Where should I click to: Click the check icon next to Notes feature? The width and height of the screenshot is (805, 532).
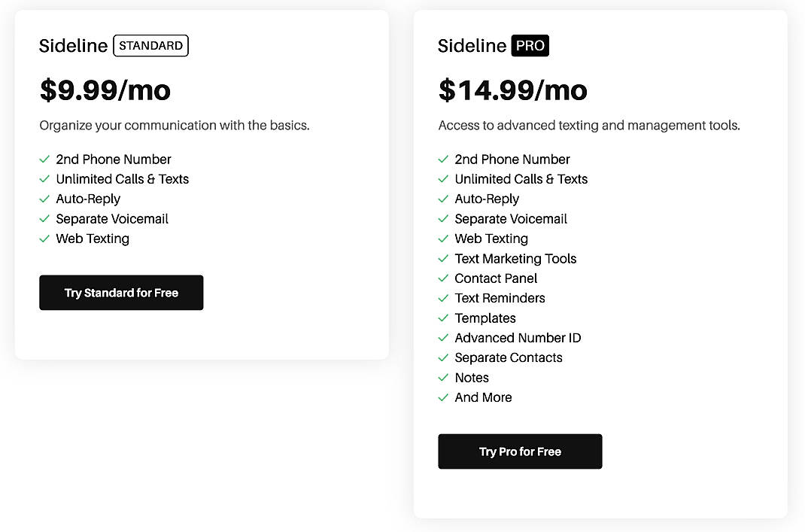click(442, 377)
